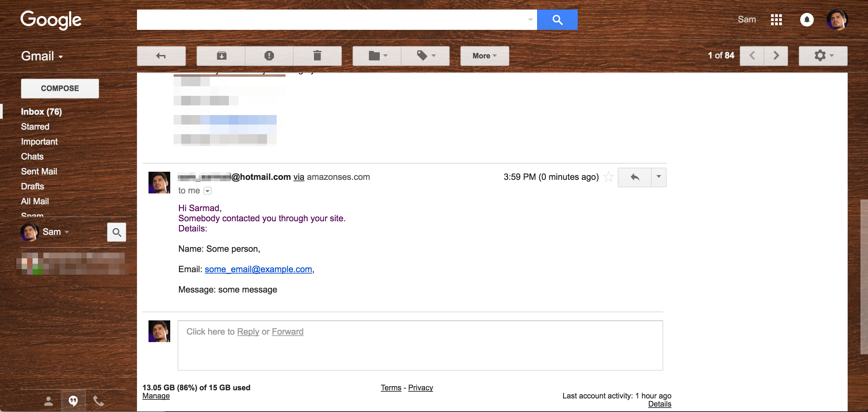Star the hotmail message

609,177
